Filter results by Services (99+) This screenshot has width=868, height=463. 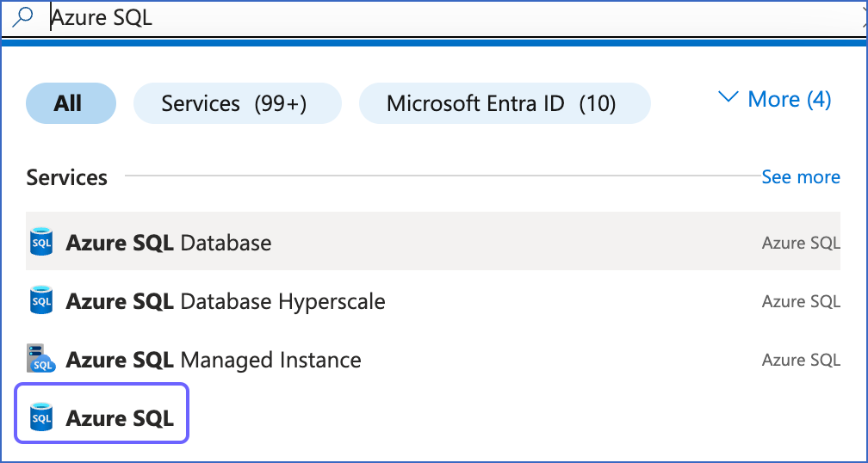pyautogui.click(x=238, y=103)
